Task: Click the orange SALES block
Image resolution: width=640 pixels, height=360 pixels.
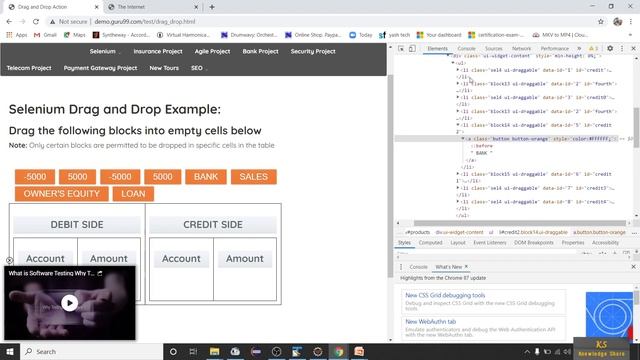Action: (253, 177)
